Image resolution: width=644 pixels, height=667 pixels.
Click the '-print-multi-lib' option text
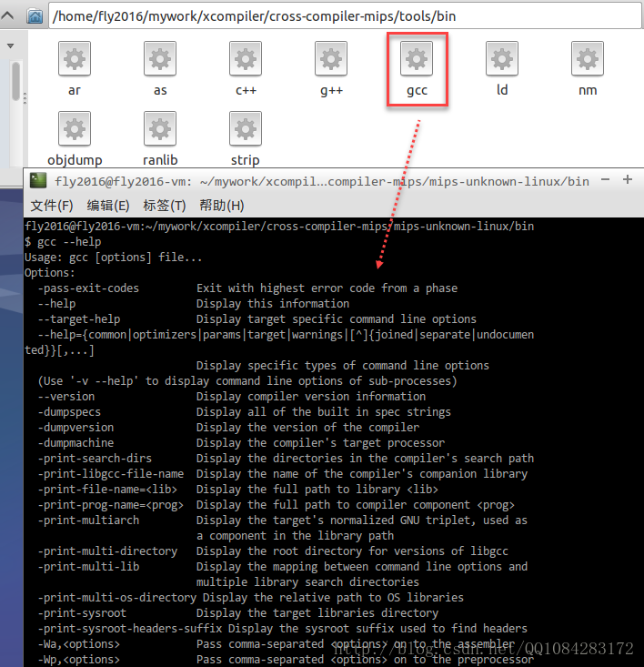tap(88, 566)
